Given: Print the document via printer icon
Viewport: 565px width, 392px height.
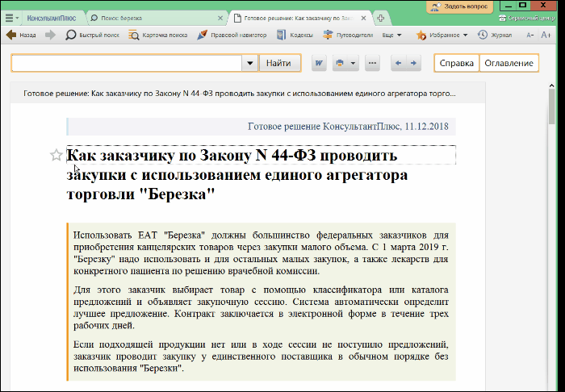Looking at the screenshot, I should click(340, 63).
